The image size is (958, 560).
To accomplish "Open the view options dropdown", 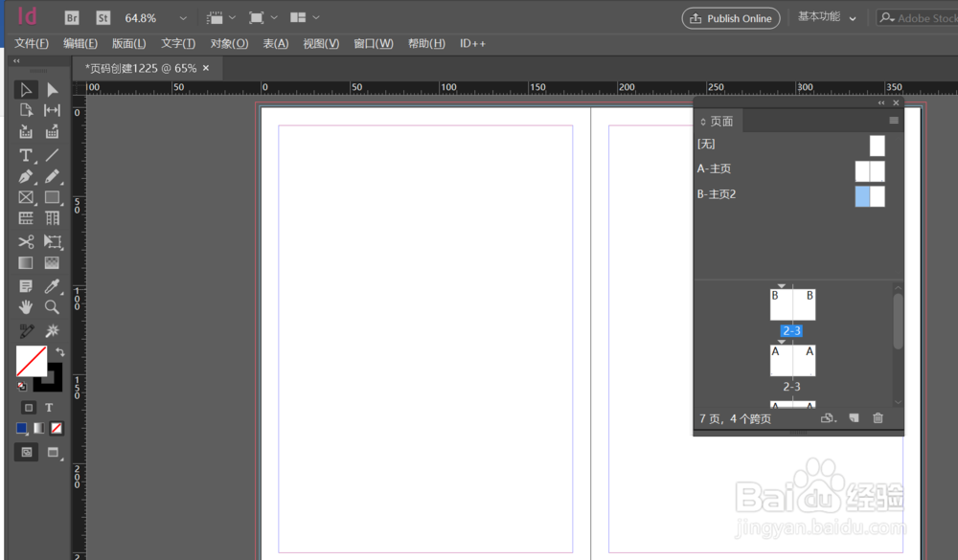I will tap(221, 18).
